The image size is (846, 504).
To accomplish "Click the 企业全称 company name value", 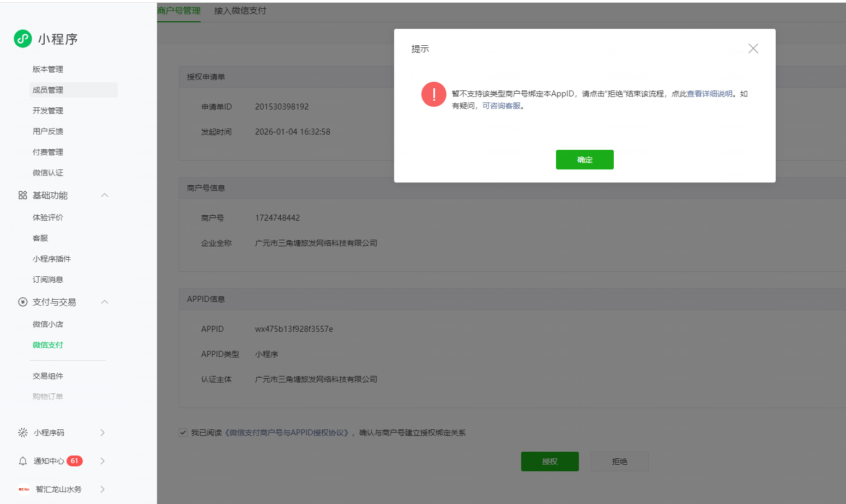I will click(316, 243).
